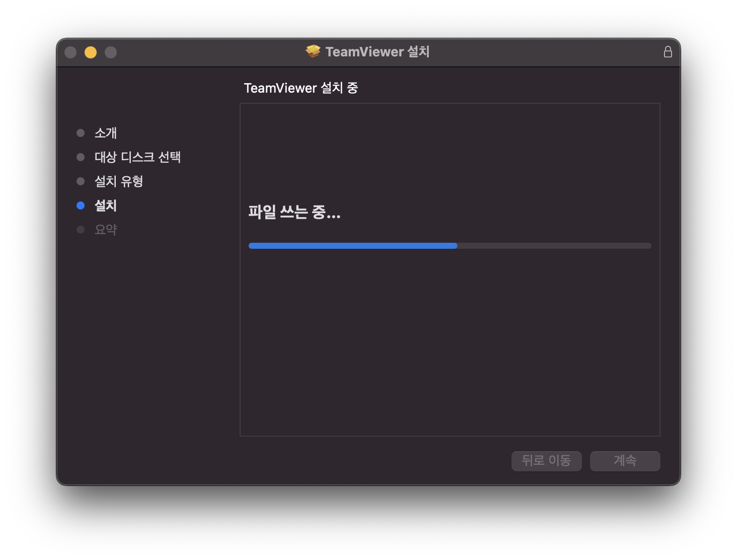This screenshot has height=560, width=737.
Task: Click the bullet beside 설치 유형
Action: 81,181
